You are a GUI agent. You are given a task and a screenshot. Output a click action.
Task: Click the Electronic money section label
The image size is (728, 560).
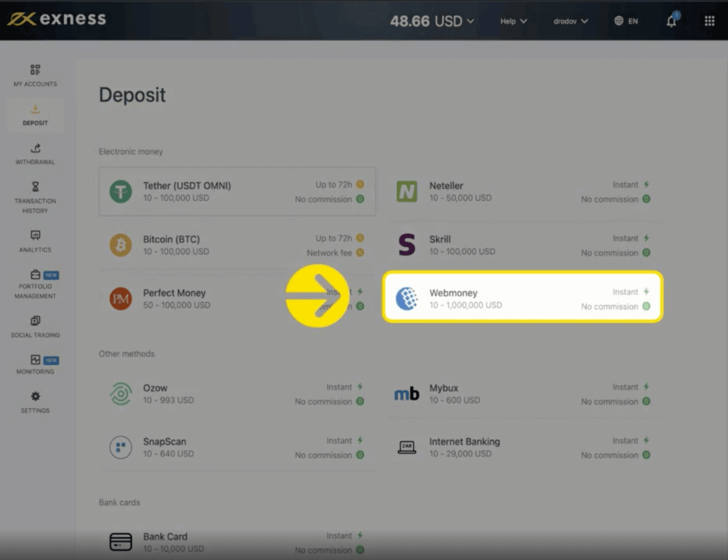click(131, 152)
